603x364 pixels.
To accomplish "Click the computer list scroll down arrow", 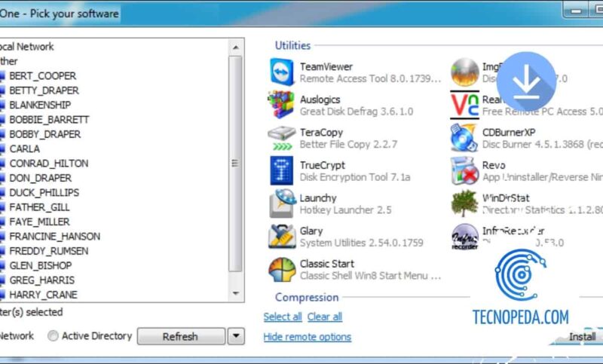I will (236, 294).
